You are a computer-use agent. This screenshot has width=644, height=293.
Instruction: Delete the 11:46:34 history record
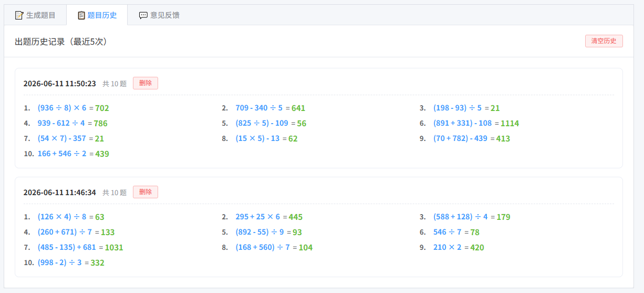[146, 192]
